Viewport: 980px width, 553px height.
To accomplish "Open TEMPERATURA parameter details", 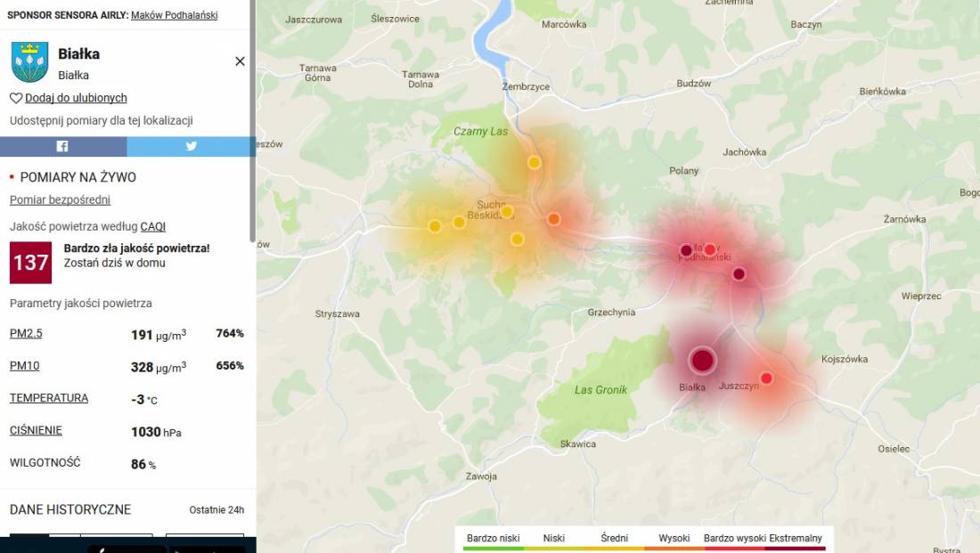I will 49,398.
